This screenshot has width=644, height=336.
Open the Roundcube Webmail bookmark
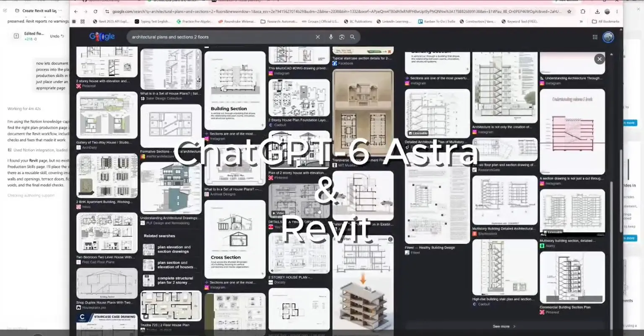point(236,21)
